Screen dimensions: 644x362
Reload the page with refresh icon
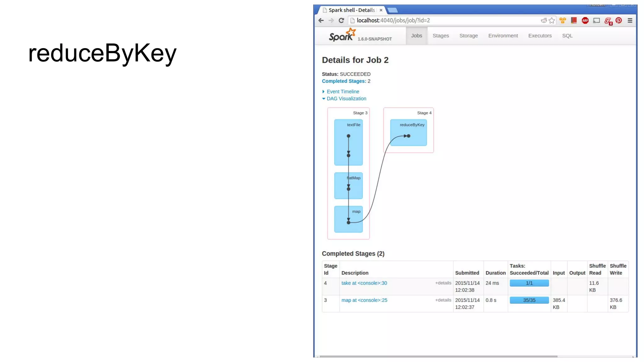click(x=341, y=20)
